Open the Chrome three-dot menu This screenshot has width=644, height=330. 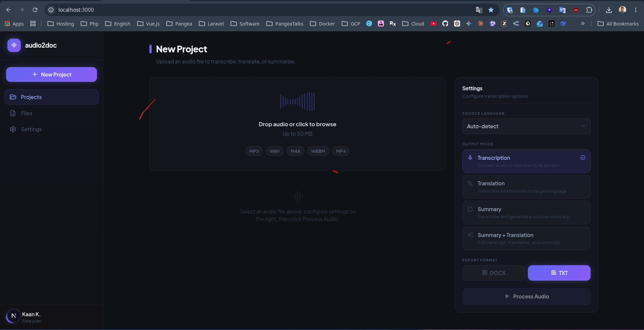pyautogui.click(x=636, y=10)
